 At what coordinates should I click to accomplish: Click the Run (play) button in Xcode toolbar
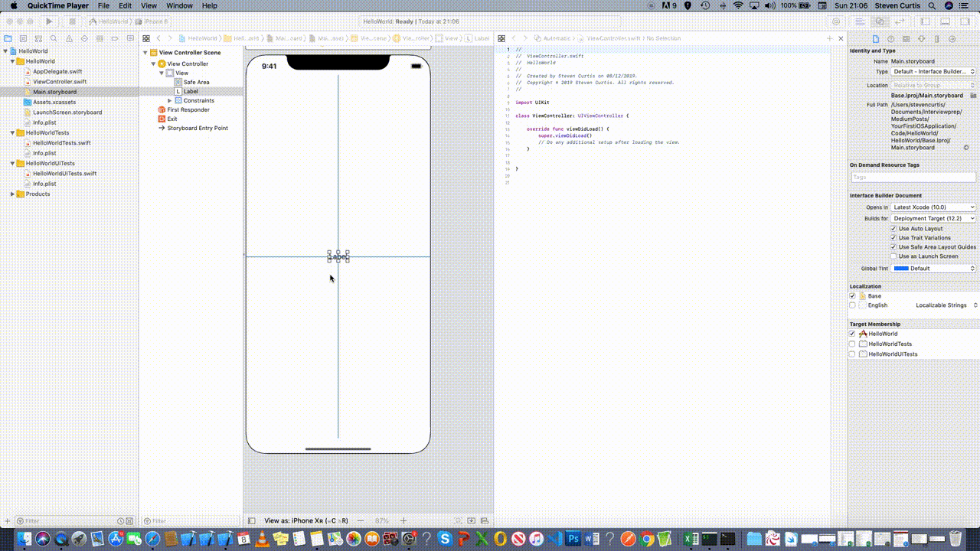point(49,21)
